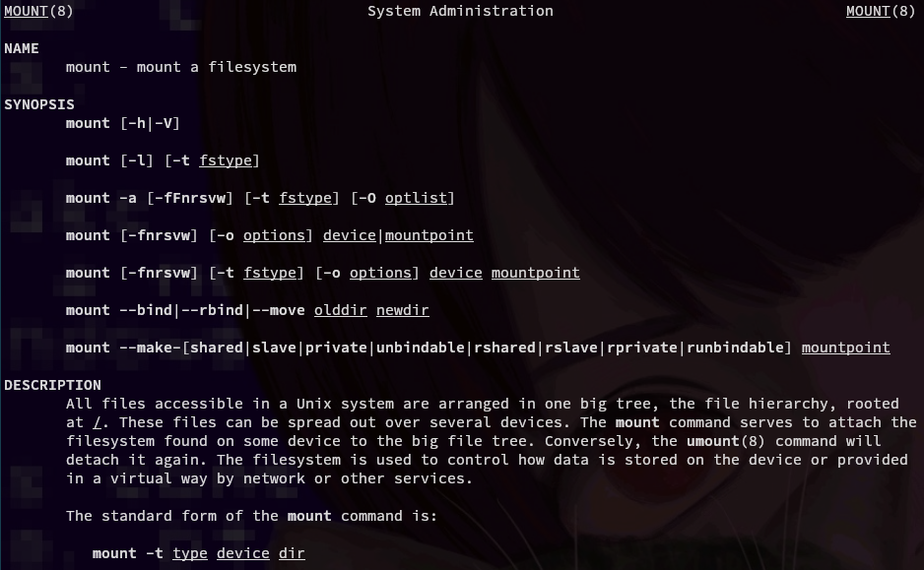Click the top-right MOUNT(8) header
Screen dimensions: 924x570
click(x=881, y=11)
